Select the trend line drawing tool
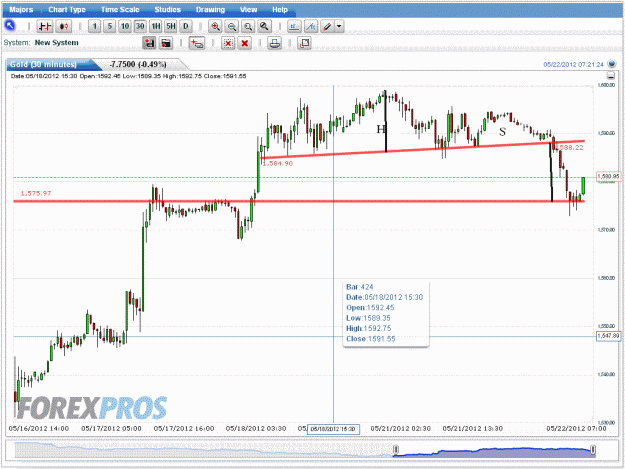Image resolution: width=625 pixels, height=469 pixels. [311, 27]
